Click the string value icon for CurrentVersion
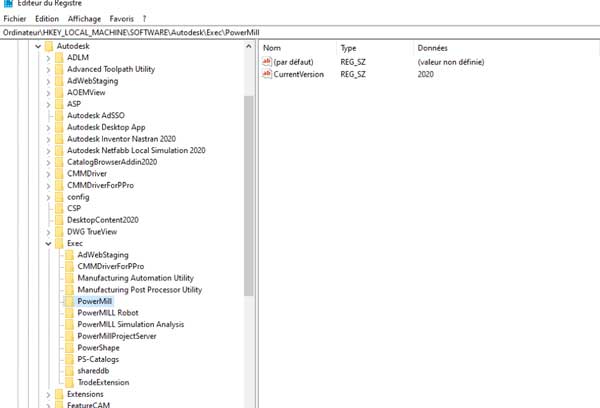 click(x=266, y=74)
